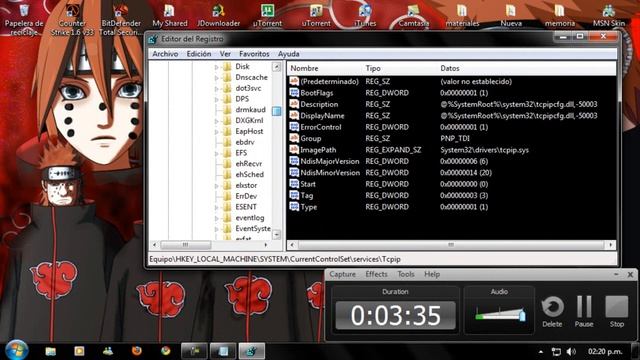The width and height of the screenshot is (640, 360).
Task: Click the (Predeterminado) string value icon
Action: click(x=294, y=81)
